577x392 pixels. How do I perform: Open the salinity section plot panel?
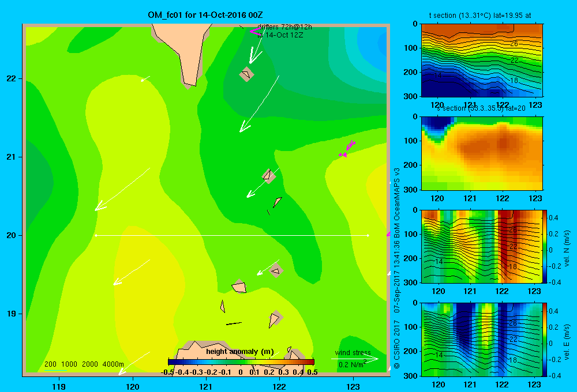click(x=482, y=153)
